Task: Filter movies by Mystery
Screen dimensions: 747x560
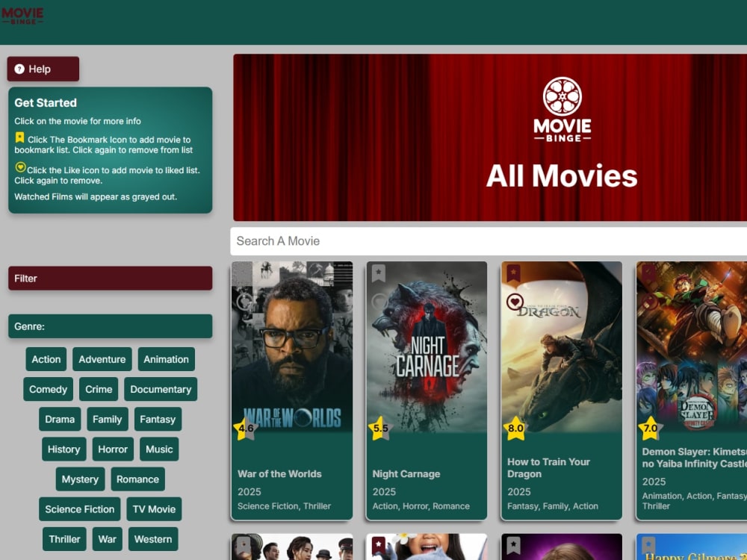Action: [x=80, y=479]
